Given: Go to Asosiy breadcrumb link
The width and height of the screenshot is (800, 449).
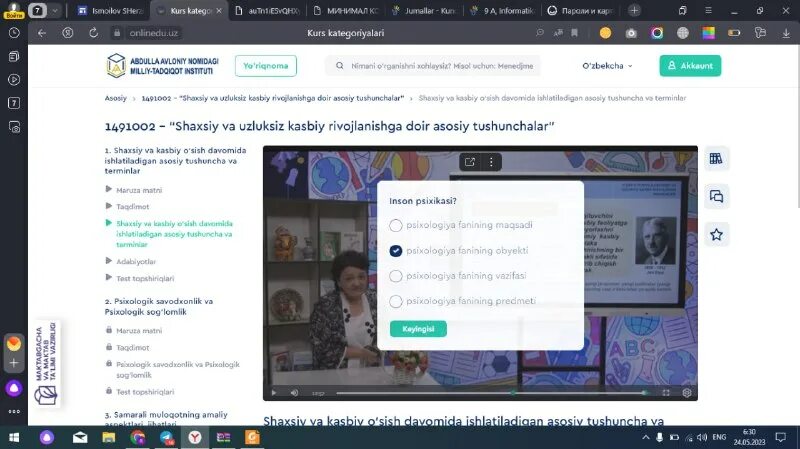Looking at the screenshot, I should pos(116,98).
